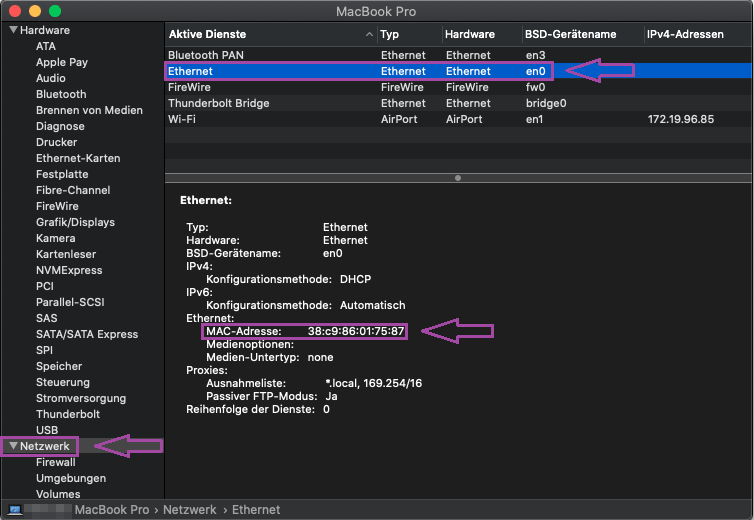Open the Festplatte entry
This screenshot has height=520, width=754.
(x=62, y=174)
